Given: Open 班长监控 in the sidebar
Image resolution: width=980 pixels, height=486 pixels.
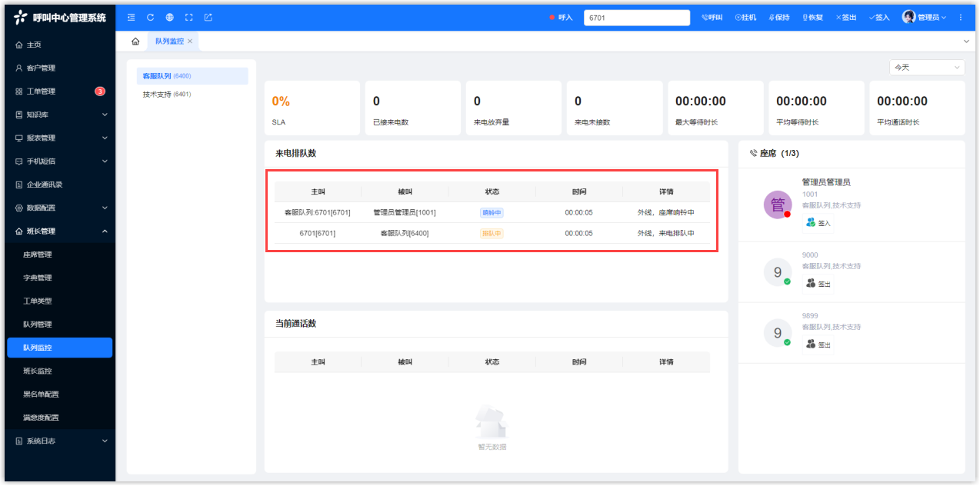Looking at the screenshot, I should tap(38, 371).
